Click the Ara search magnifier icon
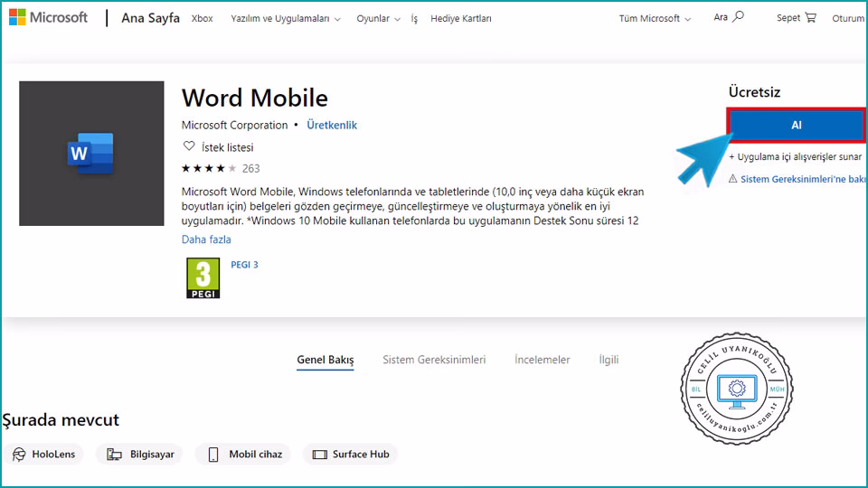This screenshot has height=488, width=868. coord(738,17)
